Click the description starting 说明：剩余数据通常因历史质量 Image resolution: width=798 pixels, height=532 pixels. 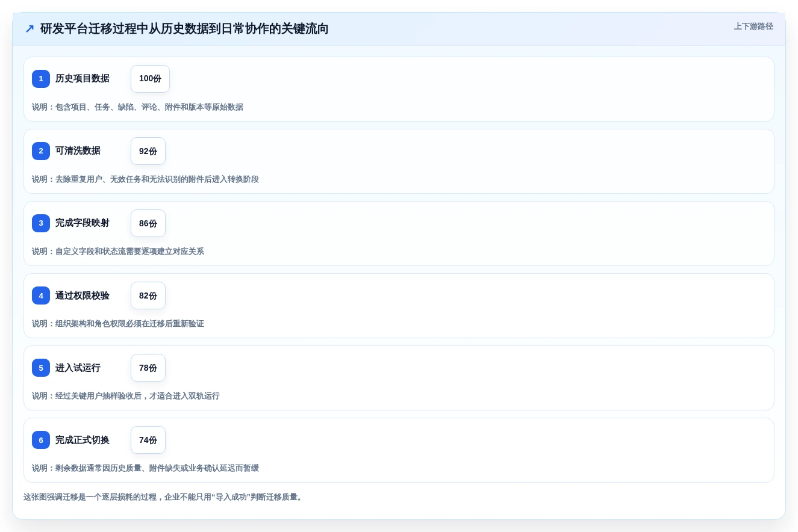[145, 468]
